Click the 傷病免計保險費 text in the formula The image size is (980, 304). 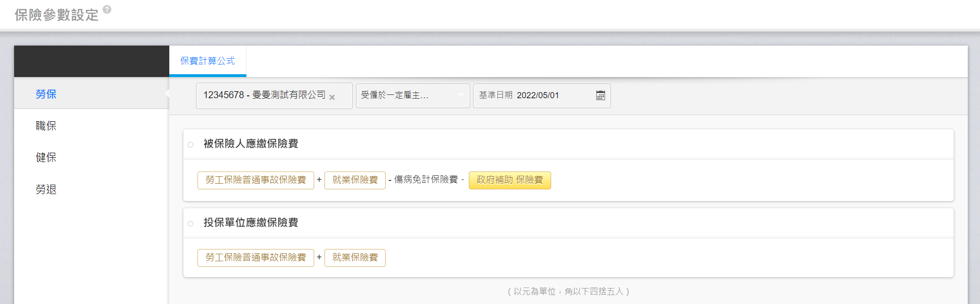click(426, 179)
